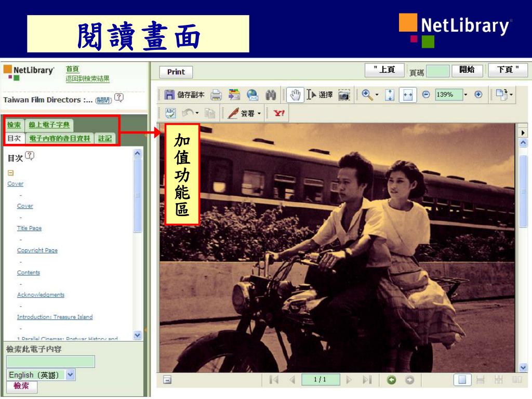Switch to the 註記 tab
Viewport: 532px width, 399px height.
point(105,138)
